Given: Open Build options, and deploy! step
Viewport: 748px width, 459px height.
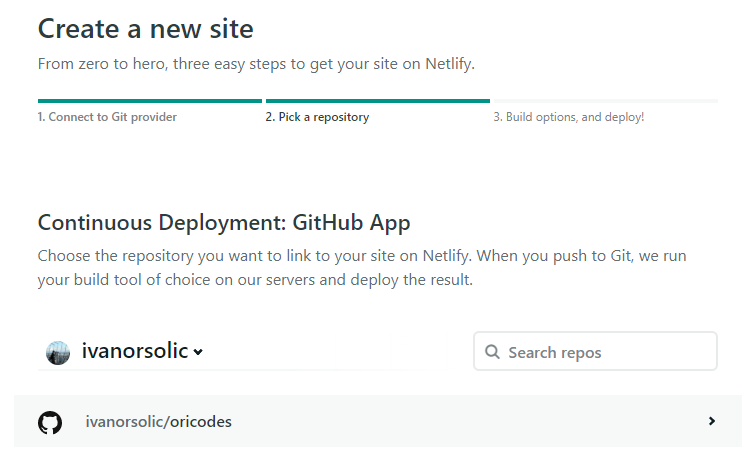Looking at the screenshot, I should click(568, 117).
